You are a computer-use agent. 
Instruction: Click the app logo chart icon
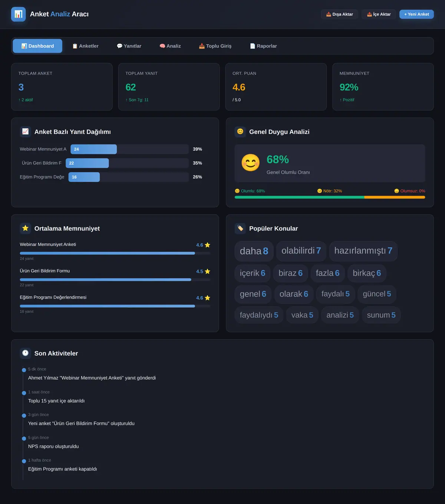click(19, 14)
